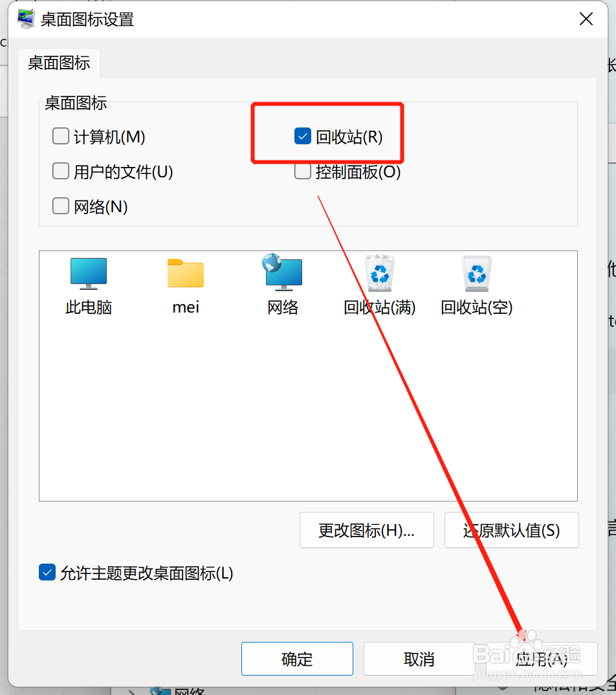Image resolution: width=616 pixels, height=695 pixels.
Task: Toggle 允许主题更改桌面图标(L) checkbox
Action: tap(47, 573)
